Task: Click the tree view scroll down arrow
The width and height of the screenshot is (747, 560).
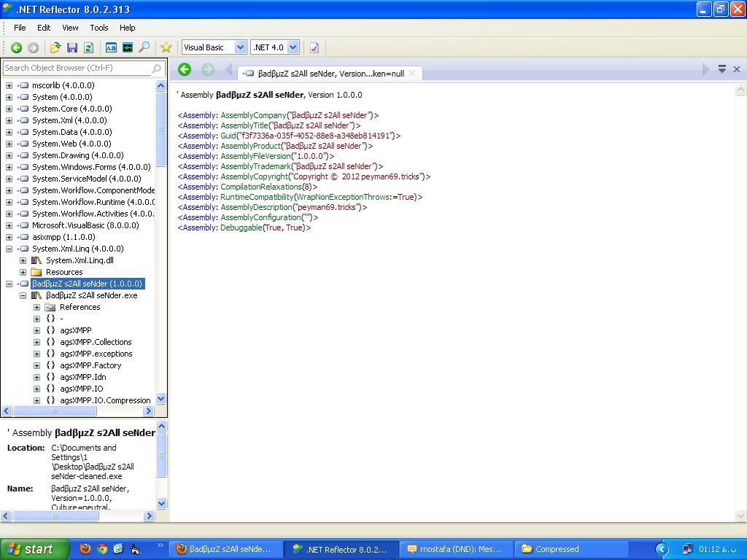Action: (161, 399)
